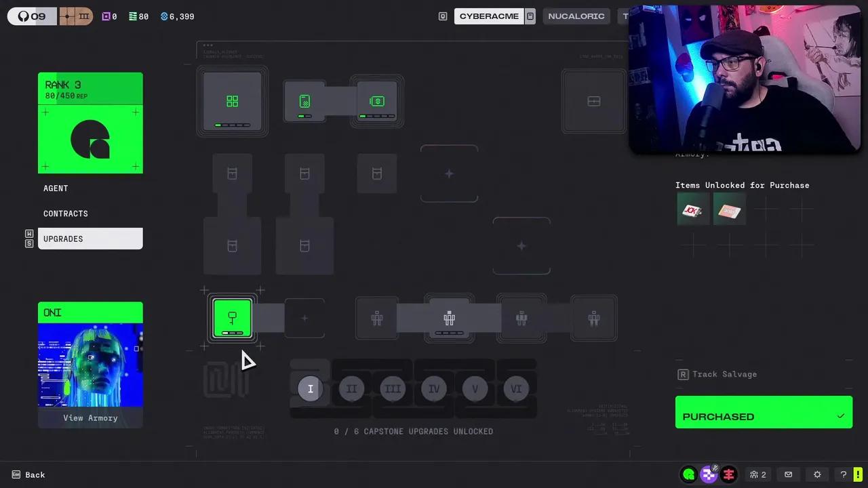Select the green camera-icon upgrade node
Image resolution: width=868 pixels, height=488 pixels.
377,101
